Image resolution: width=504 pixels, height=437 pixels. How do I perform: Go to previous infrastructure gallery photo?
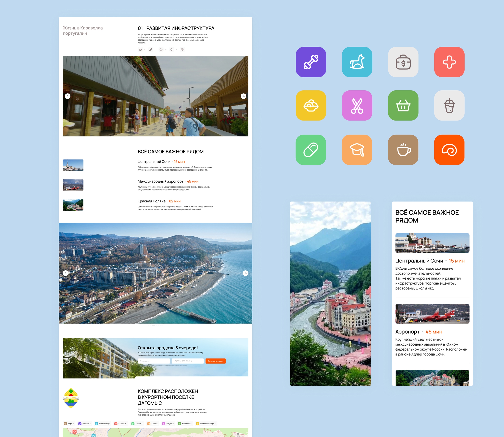[x=68, y=96]
